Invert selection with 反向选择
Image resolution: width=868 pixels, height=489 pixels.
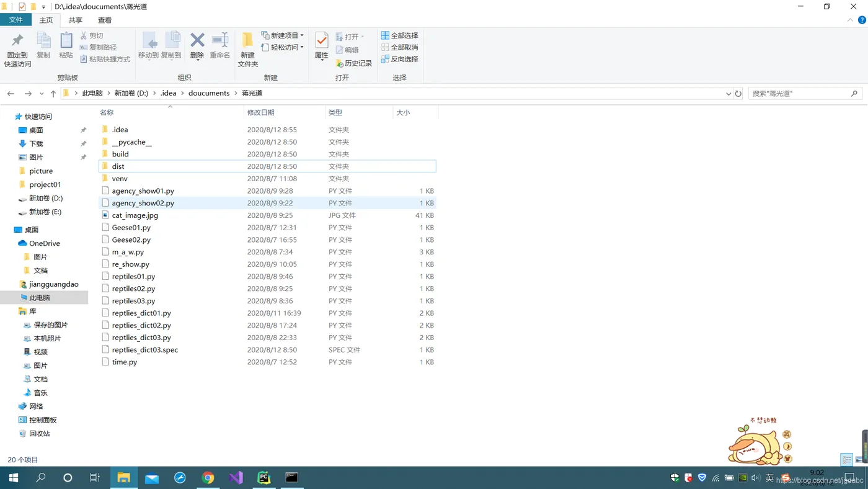tap(400, 59)
